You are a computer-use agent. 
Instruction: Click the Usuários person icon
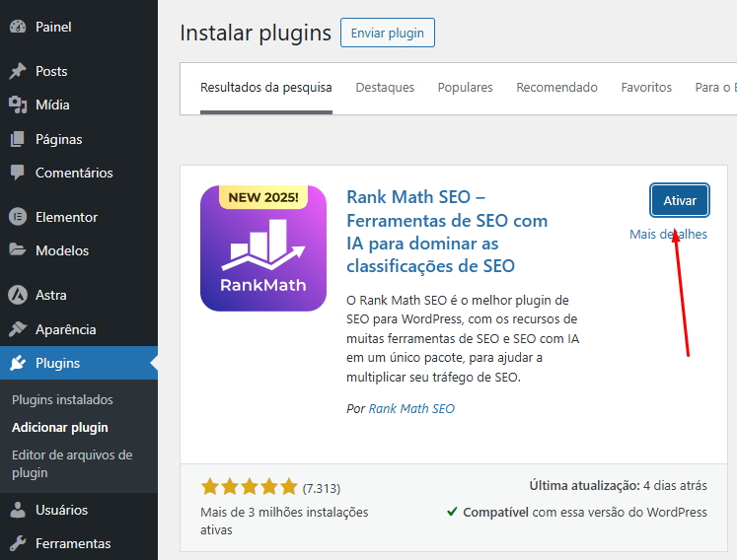(x=18, y=510)
